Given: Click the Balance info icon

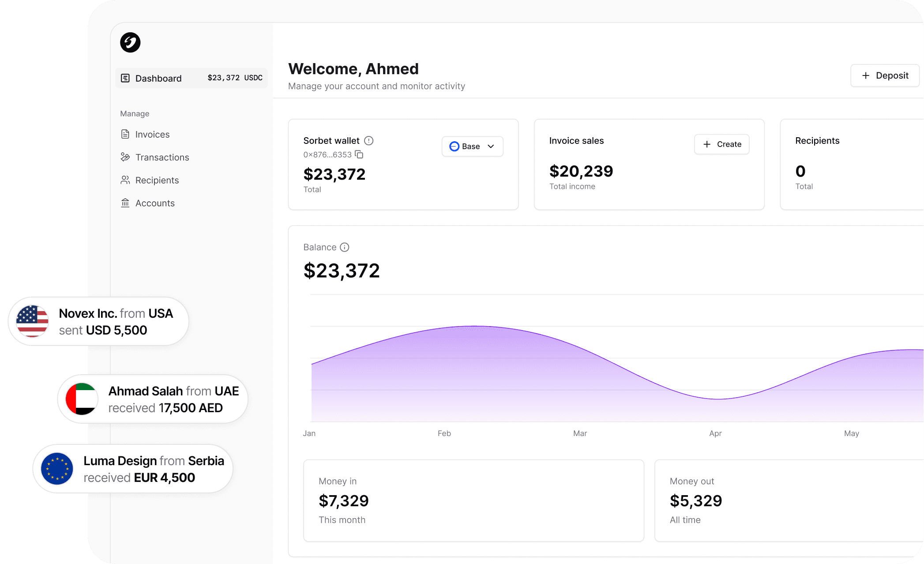Looking at the screenshot, I should coord(345,247).
